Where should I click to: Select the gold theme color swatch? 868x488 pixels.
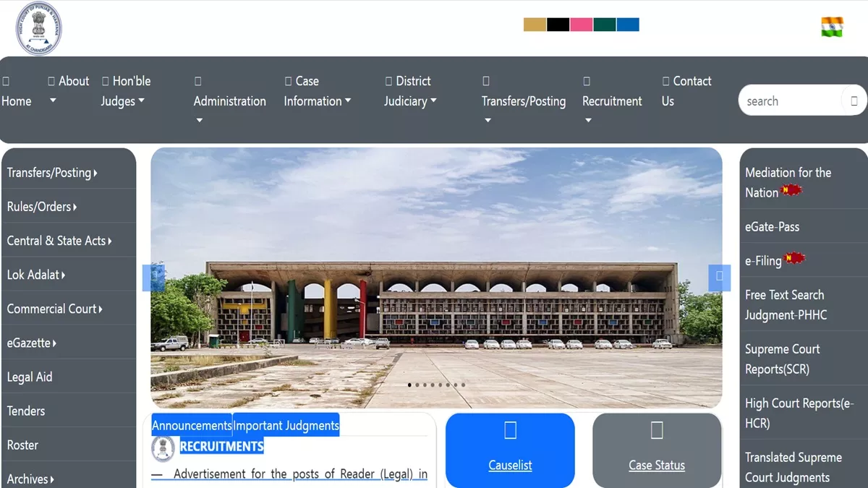pos(535,25)
